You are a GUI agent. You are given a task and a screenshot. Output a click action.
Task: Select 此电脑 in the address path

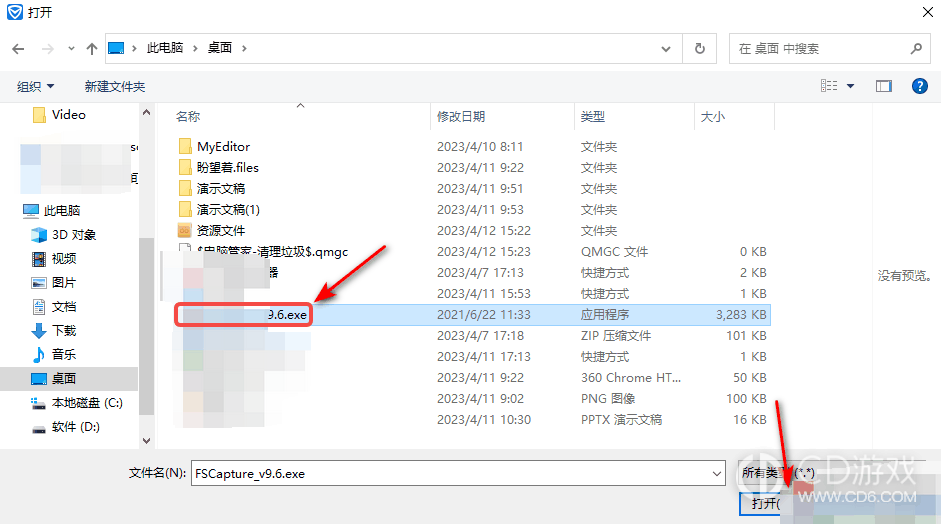pyautogui.click(x=165, y=48)
